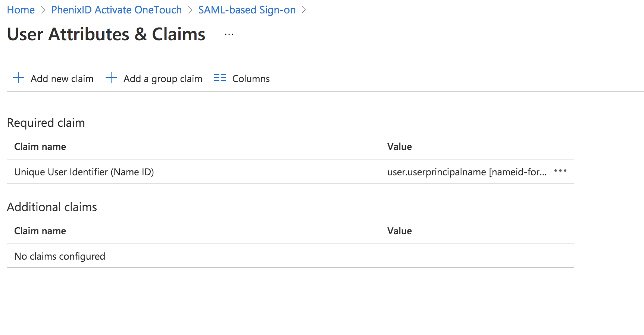Go to the Home breadcrumb
The height and width of the screenshot is (335, 644).
[21, 10]
